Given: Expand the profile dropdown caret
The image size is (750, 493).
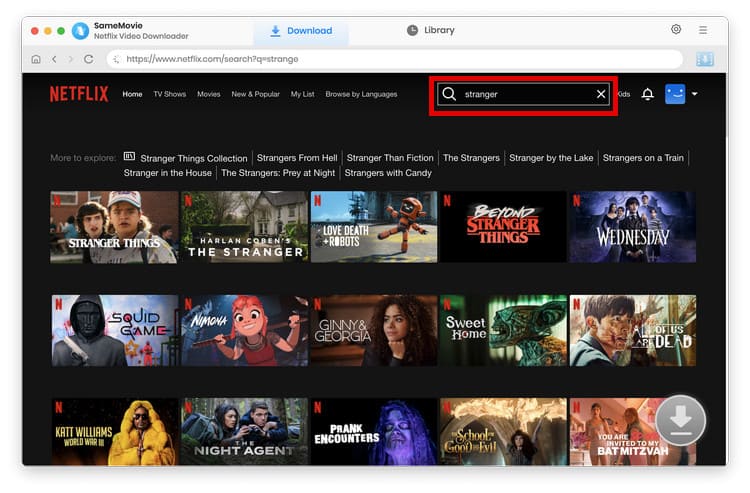Looking at the screenshot, I should (695, 94).
